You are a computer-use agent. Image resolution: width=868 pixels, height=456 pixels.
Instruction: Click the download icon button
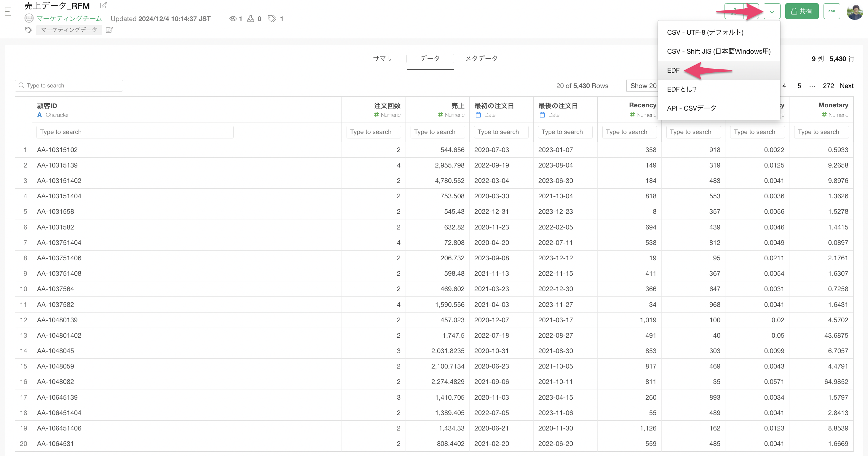(772, 11)
